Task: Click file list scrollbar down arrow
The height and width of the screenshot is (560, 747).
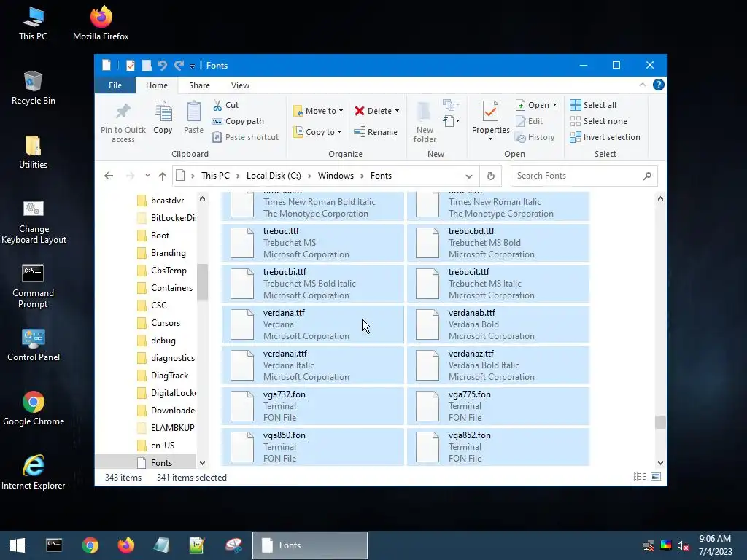Action: (660, 462)
